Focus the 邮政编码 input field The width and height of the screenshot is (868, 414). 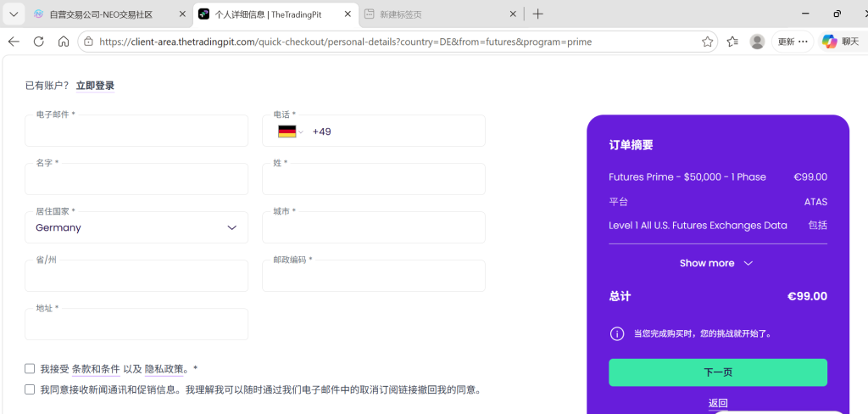pos(374,276)
